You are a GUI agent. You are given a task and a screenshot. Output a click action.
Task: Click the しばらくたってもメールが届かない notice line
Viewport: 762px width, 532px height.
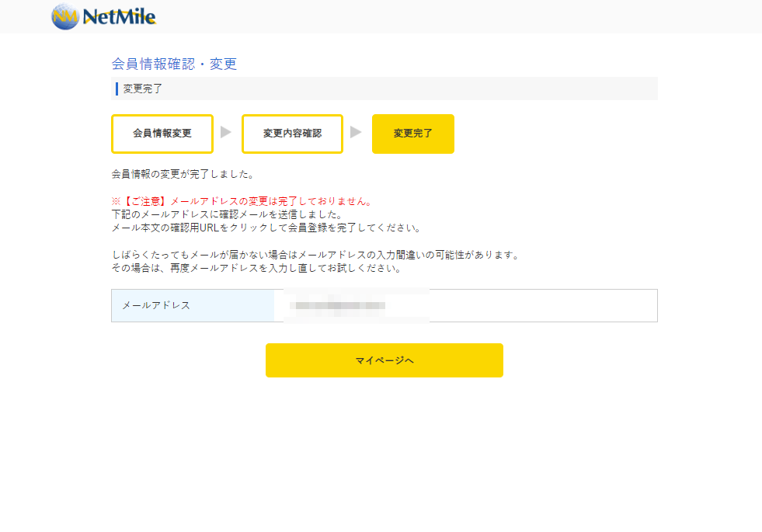point(316,255)
